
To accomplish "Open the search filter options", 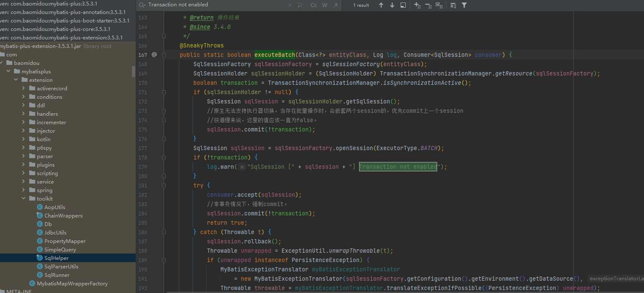I will pyautogui.click(x=464, y=5).
